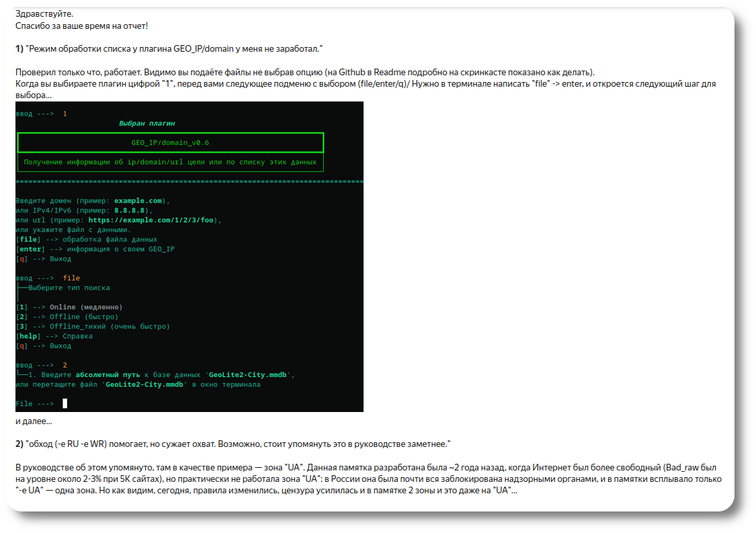Select the [file] обработка файла данных line

86,239
